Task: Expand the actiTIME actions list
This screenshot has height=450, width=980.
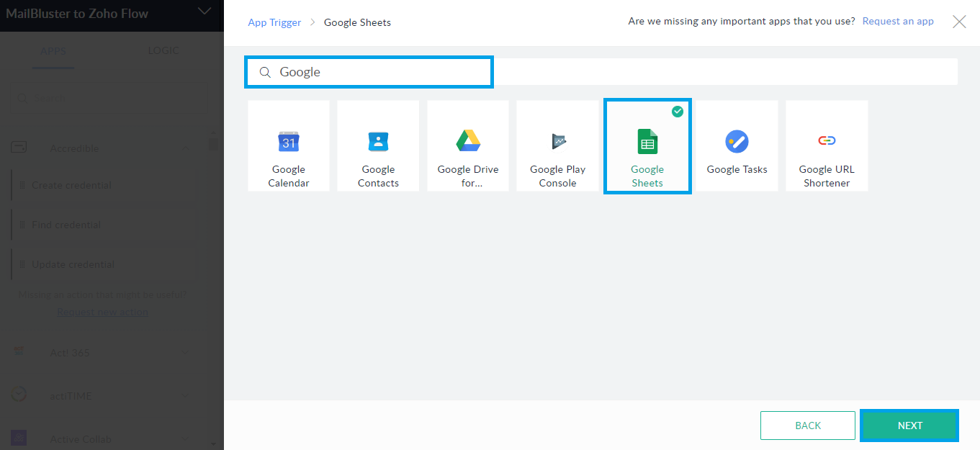Action: (x=186, y=395)
